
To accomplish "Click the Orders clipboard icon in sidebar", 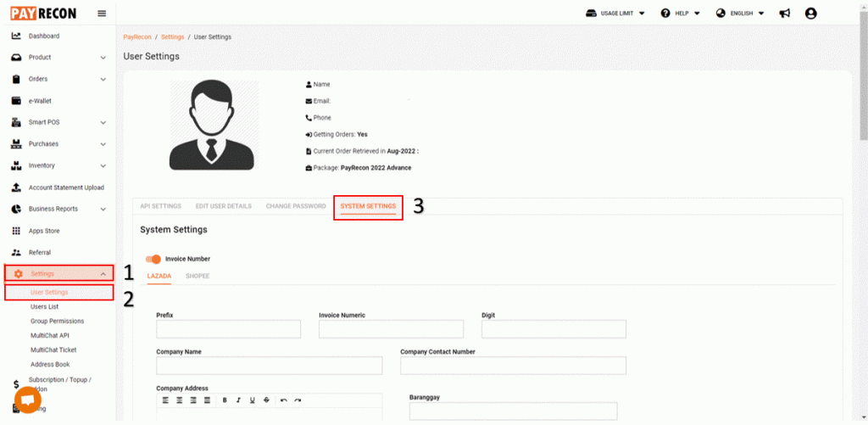I will tap(16, 79).
